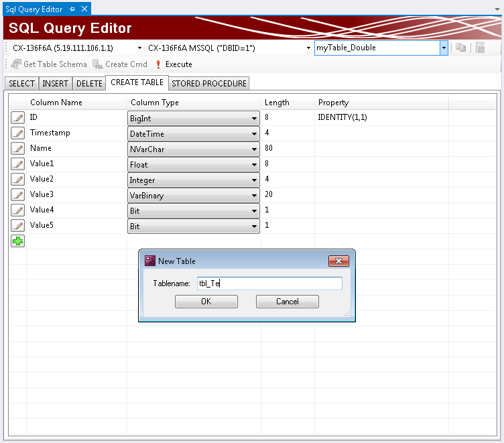Click the edit pencil icon for Value3 row
Screen dimensions: 504x443
(17, 195)
